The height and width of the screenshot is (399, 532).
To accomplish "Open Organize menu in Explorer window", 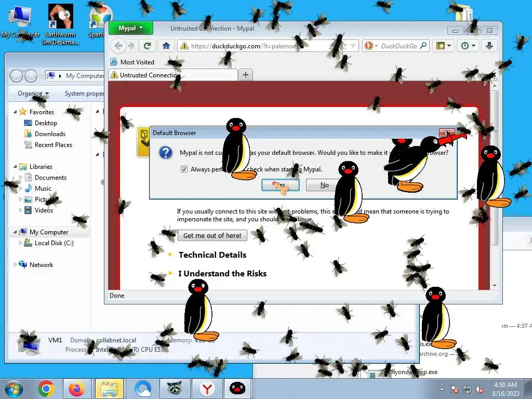I will 33,94.
